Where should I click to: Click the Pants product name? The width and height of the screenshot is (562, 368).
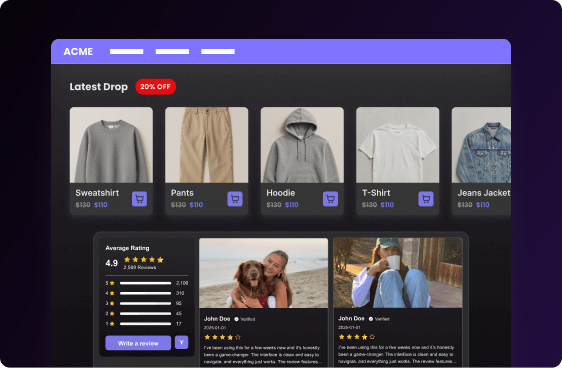182,193
